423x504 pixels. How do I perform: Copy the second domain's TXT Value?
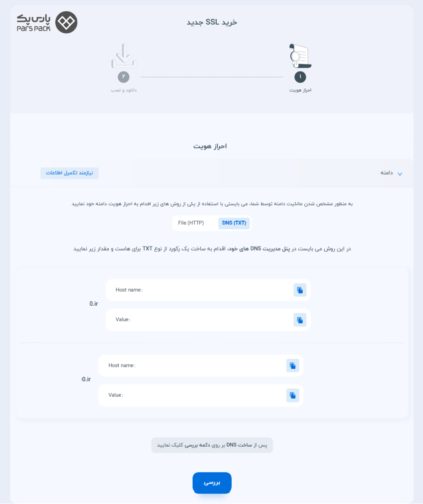pos(293,395)
